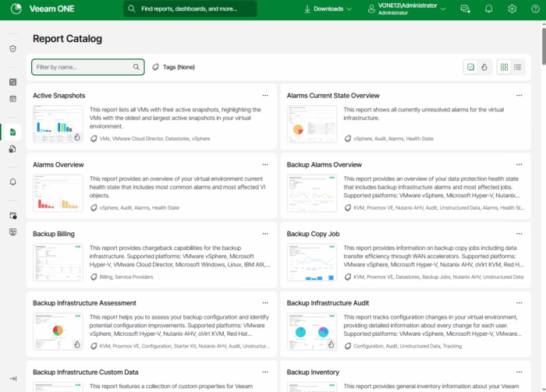Open the alarms bell icon in sidebar

13,182
